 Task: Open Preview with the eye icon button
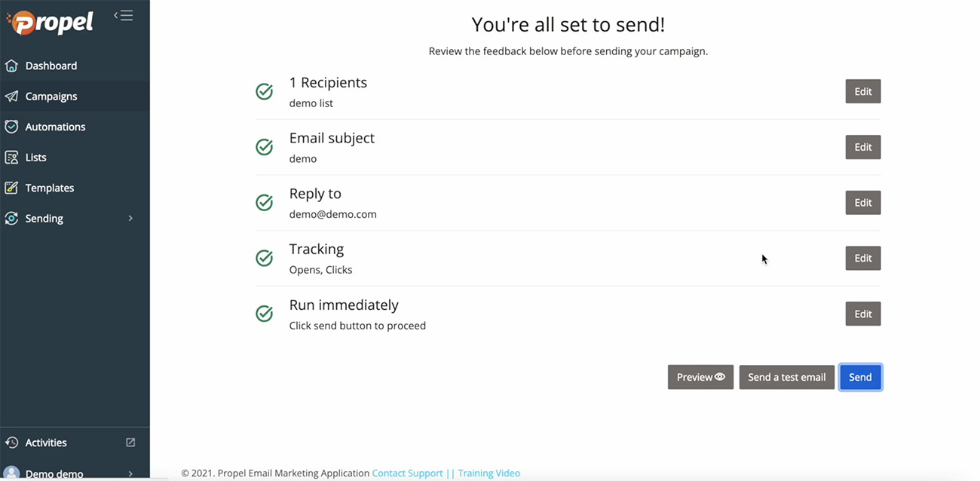coord(700,377)
